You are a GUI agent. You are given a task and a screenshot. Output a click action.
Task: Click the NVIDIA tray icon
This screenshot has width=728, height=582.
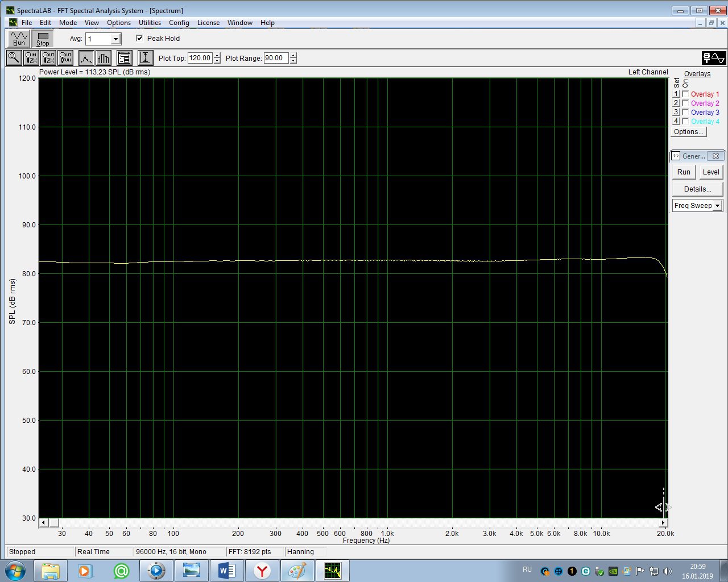click(613, 571)
